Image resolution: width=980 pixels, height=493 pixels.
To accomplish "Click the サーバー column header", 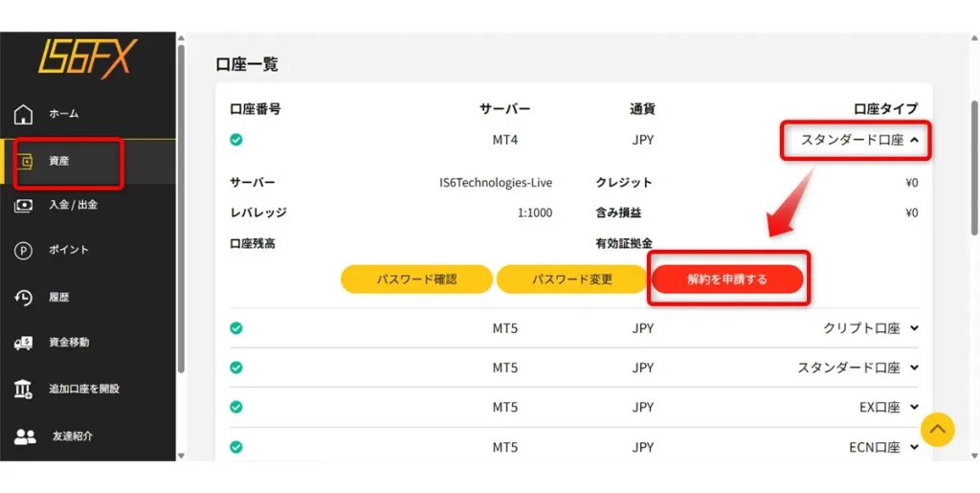I will coord(505,109).
